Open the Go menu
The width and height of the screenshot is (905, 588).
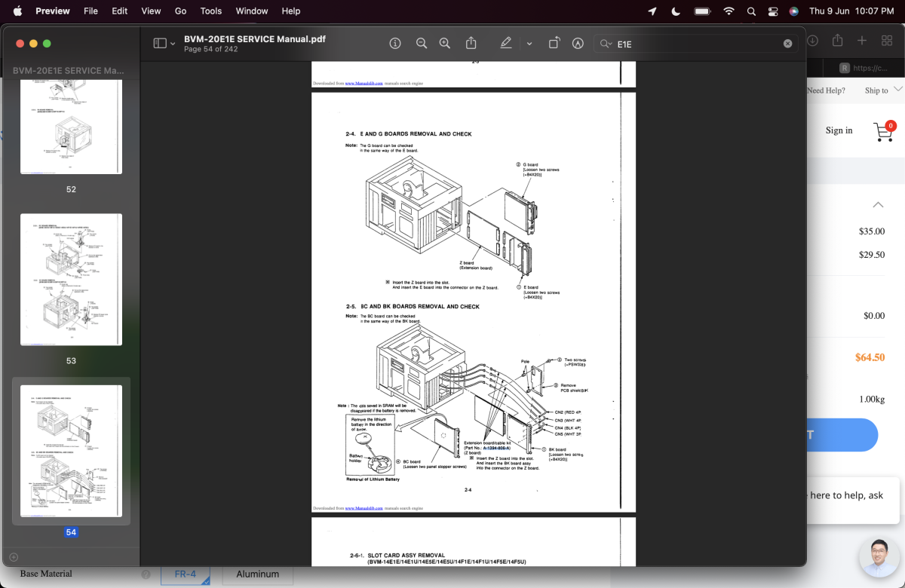pyautogui.click(x=180, y=11)
